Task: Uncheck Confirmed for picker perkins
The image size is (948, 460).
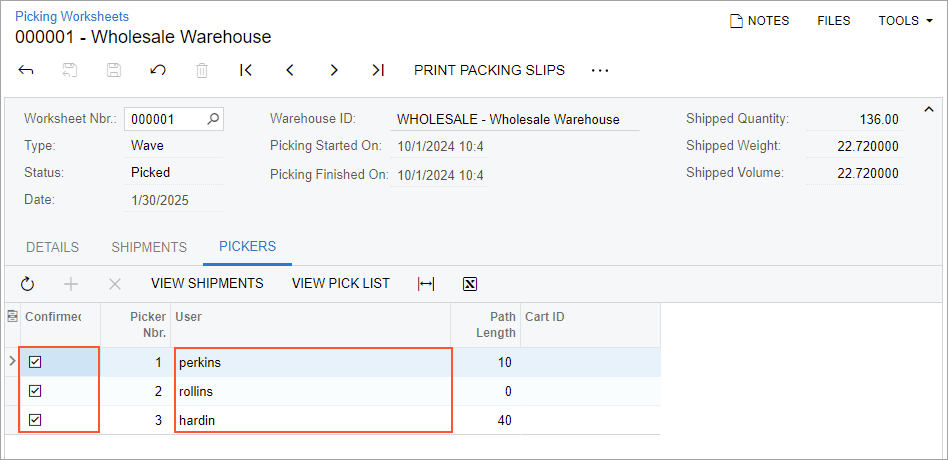Action: pos(35,362)
